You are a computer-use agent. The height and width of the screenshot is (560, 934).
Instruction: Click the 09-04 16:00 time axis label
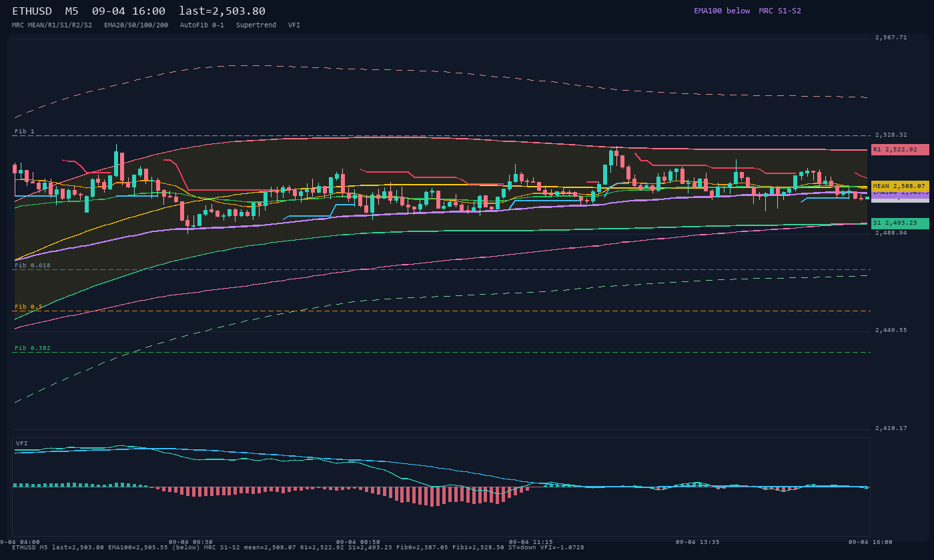coord(871,542)
